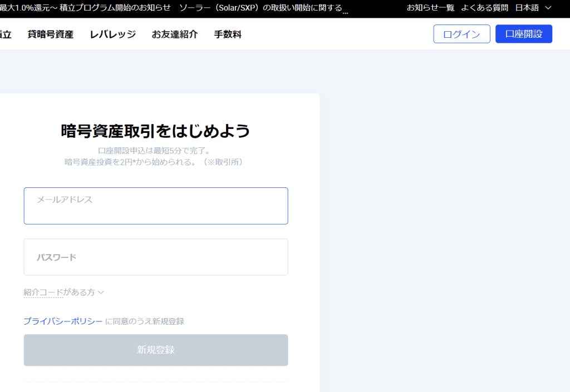Expand the 紹介コードがある方 section
This screenshot has width=570, height=392.
tap(60, 292)
